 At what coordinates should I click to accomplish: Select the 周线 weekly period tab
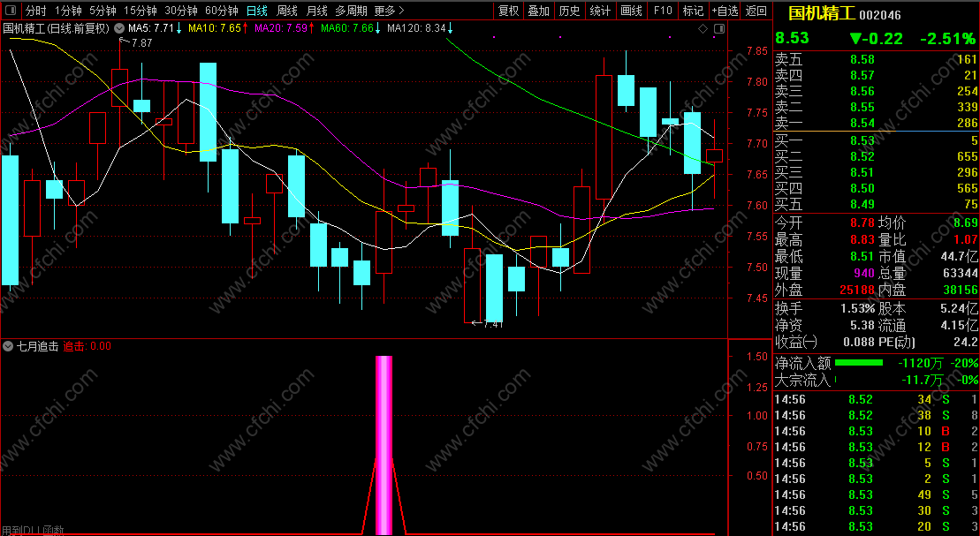[x=287, y=11]
